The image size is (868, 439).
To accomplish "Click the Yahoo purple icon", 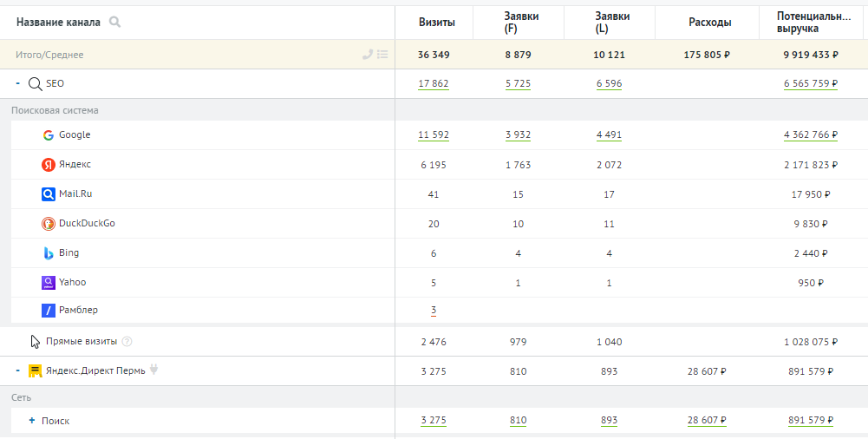I will coord(49,282).
